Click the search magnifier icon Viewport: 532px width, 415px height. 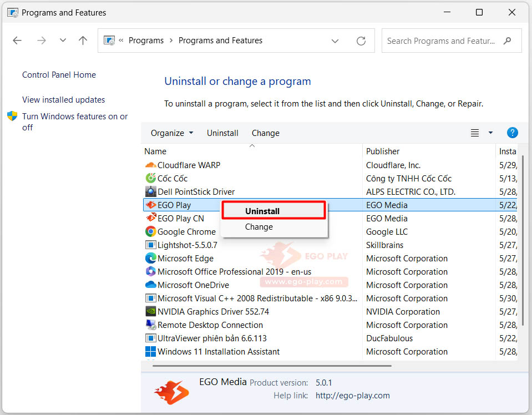(x=507, y=41)
